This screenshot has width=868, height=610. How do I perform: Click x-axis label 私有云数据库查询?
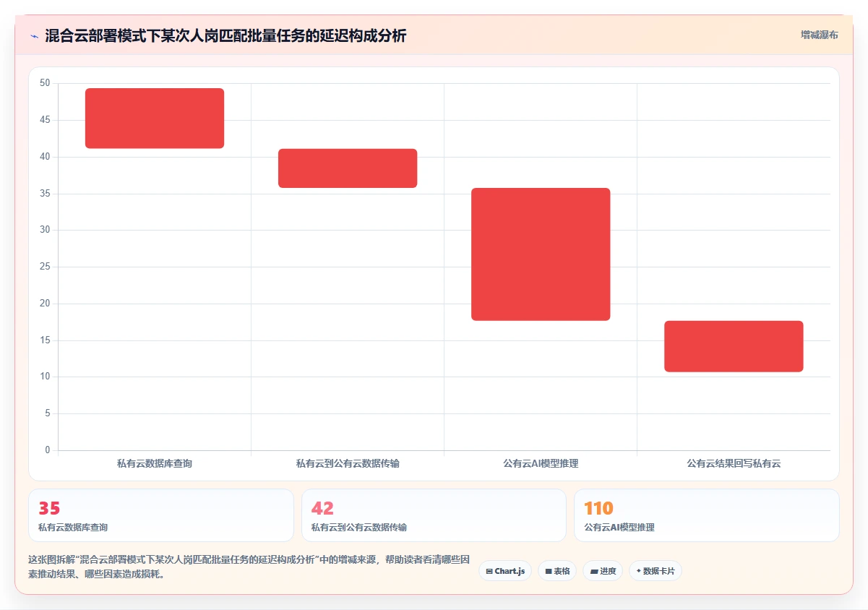[155, 463]
